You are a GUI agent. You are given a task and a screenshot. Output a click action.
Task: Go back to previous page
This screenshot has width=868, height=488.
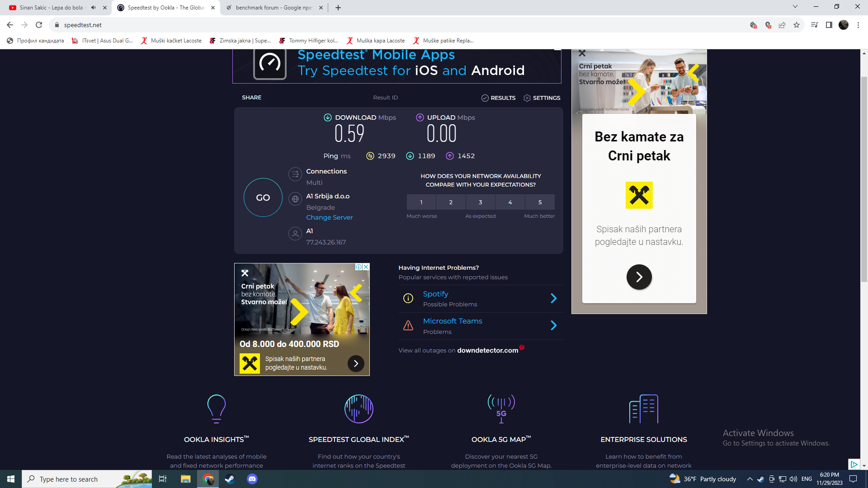[x=10, y=25]
